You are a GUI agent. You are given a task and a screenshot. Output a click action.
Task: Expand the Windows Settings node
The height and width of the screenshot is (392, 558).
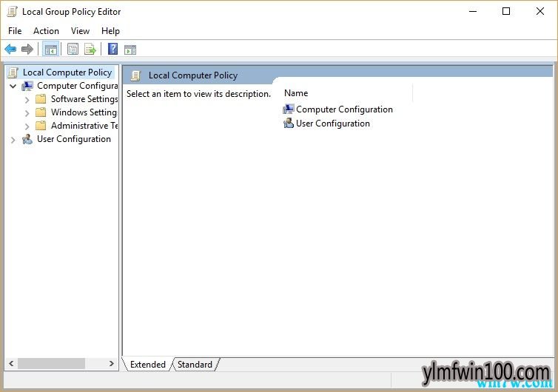[27, 113]
